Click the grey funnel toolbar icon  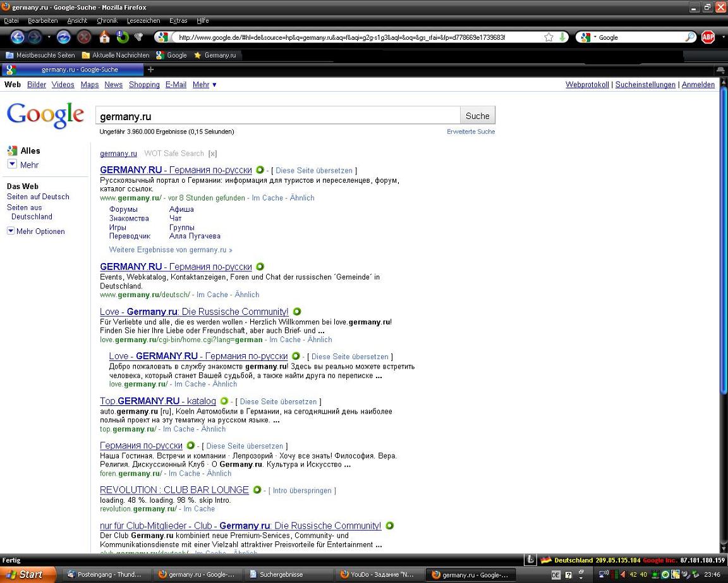pos(138,37)
